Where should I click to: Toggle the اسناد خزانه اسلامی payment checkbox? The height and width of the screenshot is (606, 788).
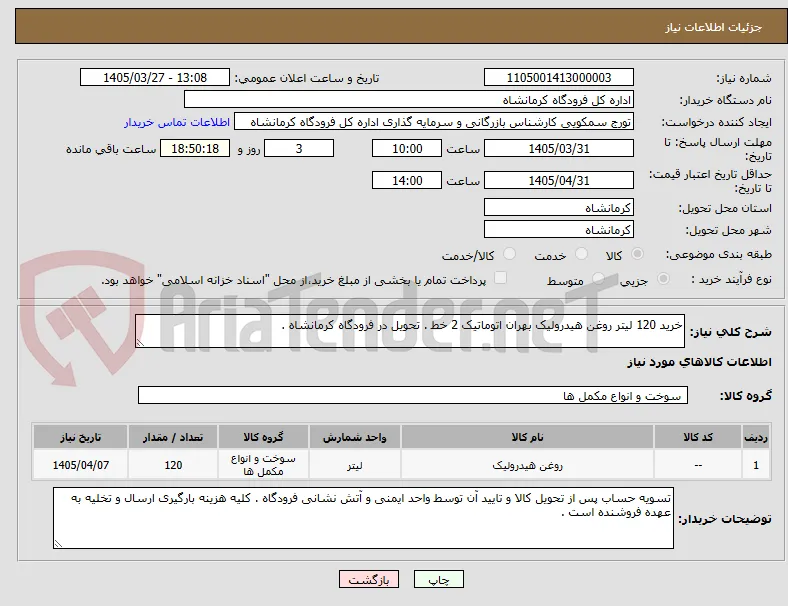(x=501, y=278)
